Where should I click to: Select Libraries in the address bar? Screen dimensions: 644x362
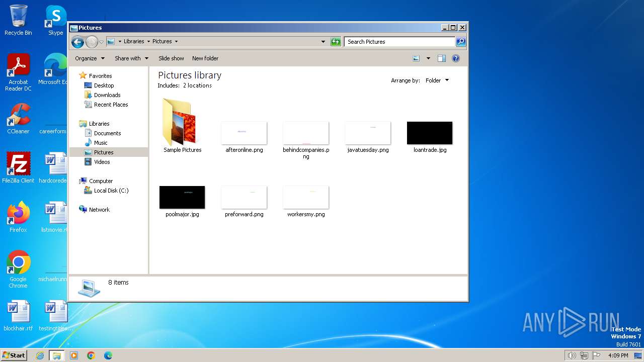coord(134,42)
